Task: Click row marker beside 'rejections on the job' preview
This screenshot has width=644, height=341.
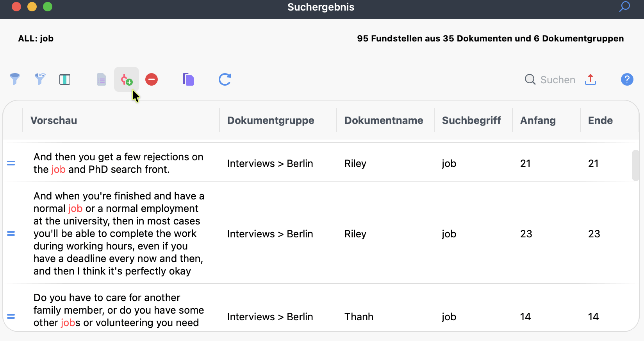Action: [x=11, y=163]
